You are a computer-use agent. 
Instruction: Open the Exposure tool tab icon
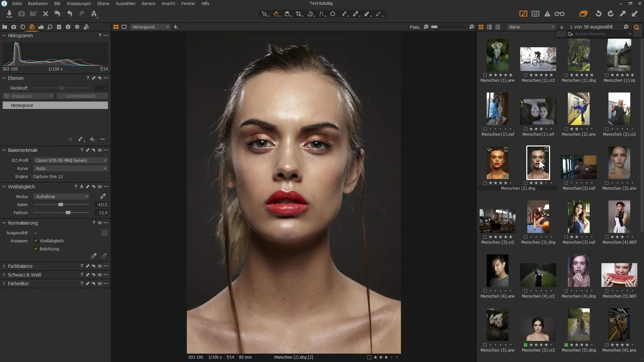click(41, 27)
